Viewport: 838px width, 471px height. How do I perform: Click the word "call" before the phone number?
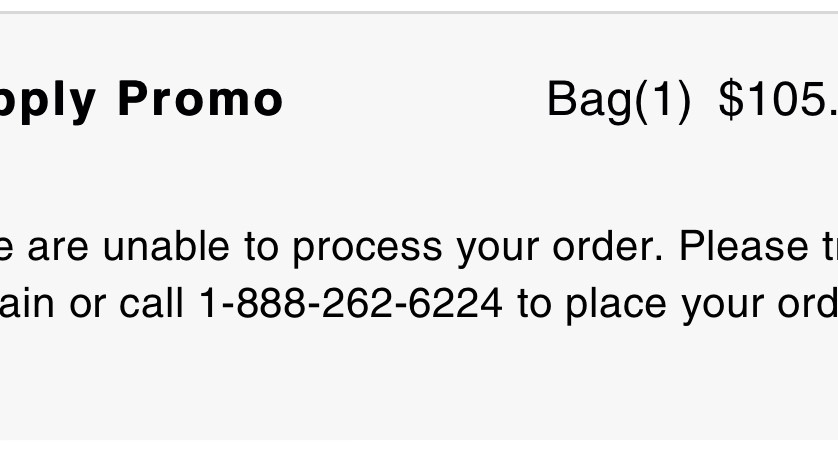click(x=152, y=303)
